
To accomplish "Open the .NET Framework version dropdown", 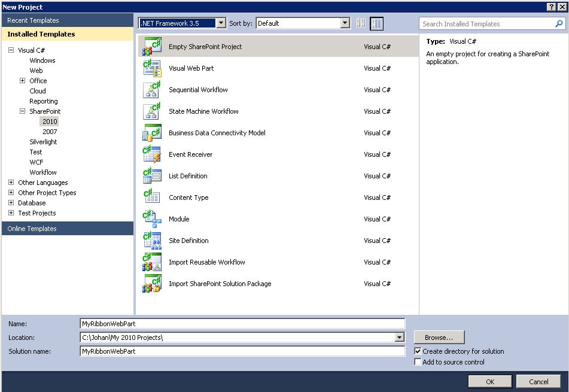I will click(221, 22).
